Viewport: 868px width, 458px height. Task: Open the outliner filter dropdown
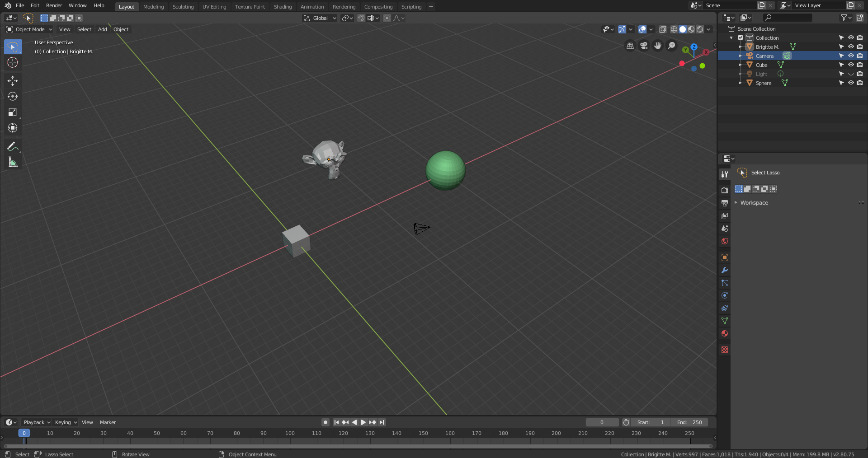click(845, 18)
